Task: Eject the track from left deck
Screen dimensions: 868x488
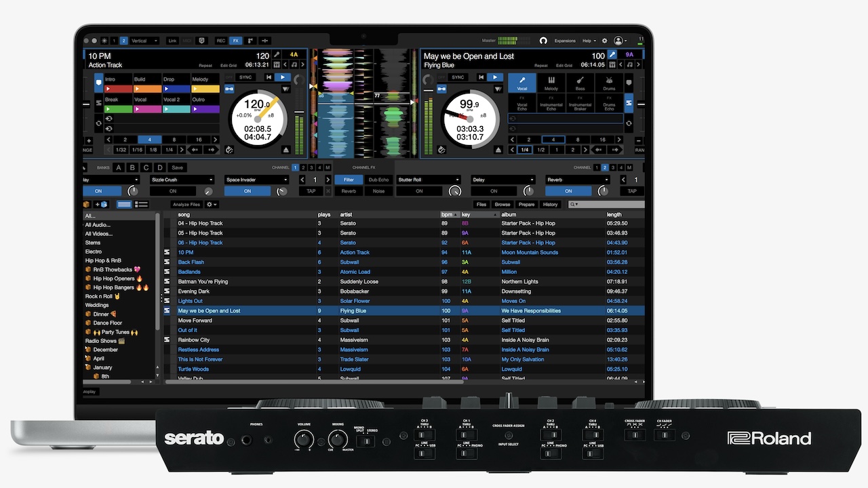Action: [286, 150]
